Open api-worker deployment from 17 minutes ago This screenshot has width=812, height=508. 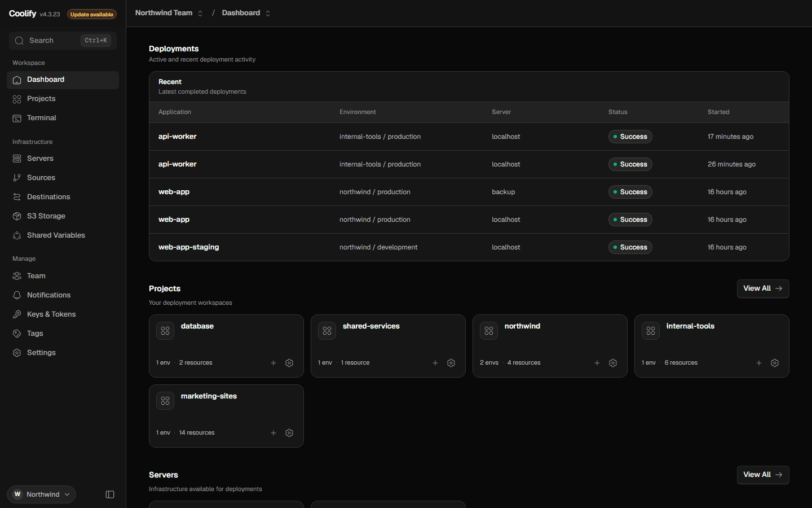[x=469, y=137]
